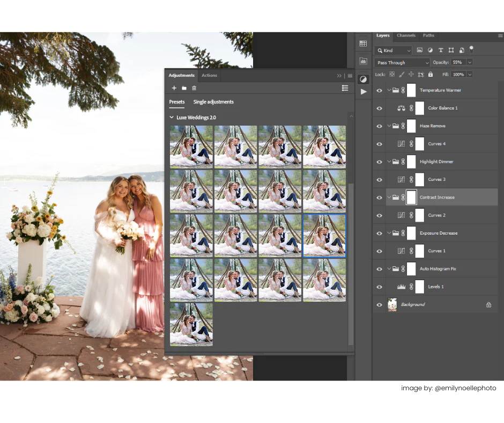
Task: Open the Layers panel menu
Action: tap(500, 35)
